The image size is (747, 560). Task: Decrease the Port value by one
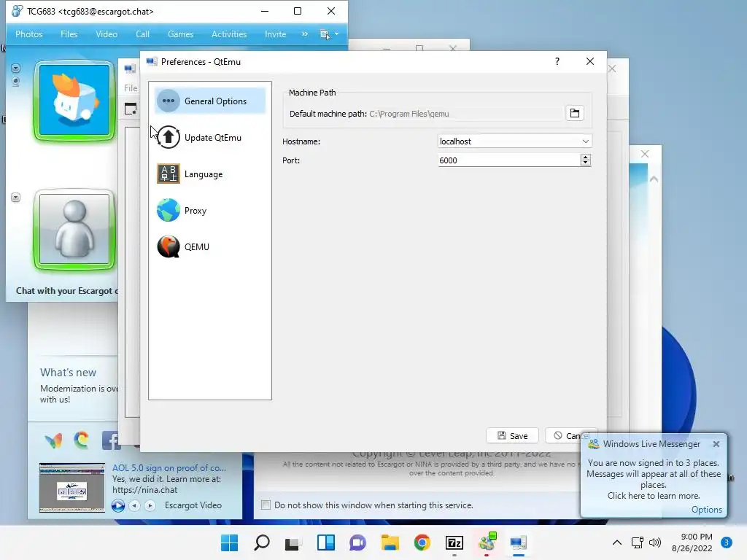(586, 163)
